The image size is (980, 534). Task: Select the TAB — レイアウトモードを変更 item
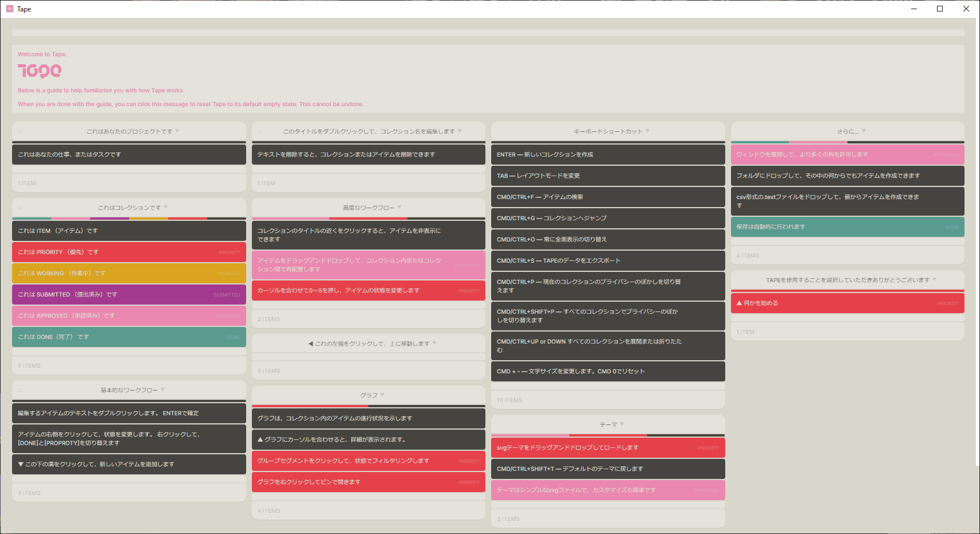click(608, 176)
